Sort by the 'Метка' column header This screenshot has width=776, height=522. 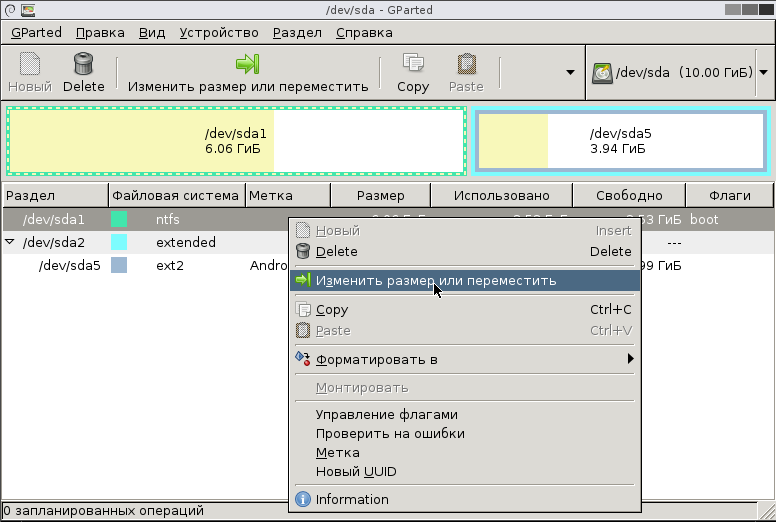pos(288,195)
